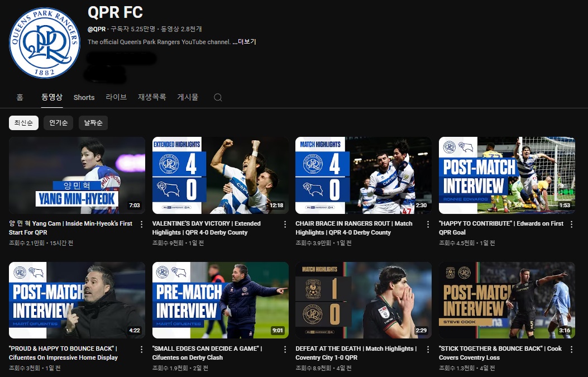
Task: Open options menu on Steve Cook interview video
Action: coord(571,349)
